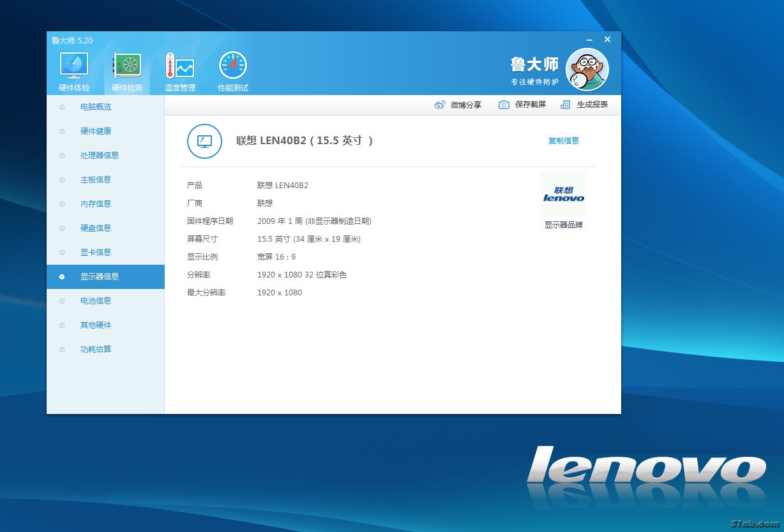Open 硬盘信息 sidebar item
Screen dimensions: 784x532
point(96,228)
